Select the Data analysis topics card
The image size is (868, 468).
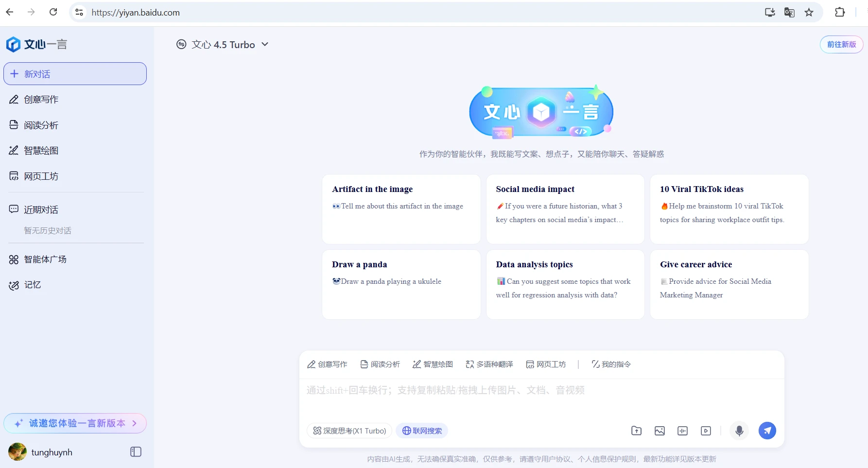(565, 284)
